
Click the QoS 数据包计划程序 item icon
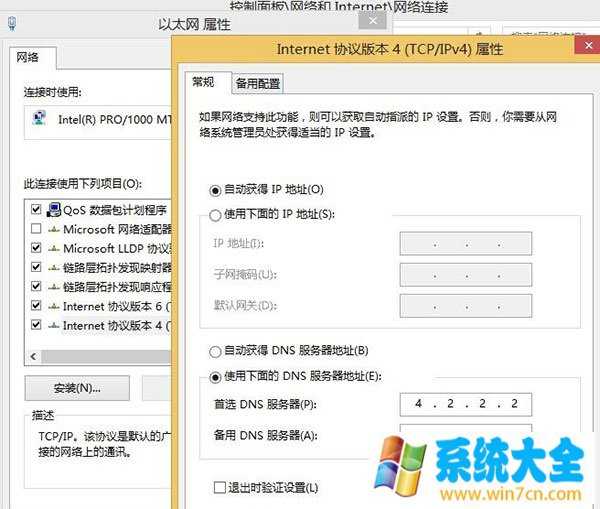(x=53, y=210)
